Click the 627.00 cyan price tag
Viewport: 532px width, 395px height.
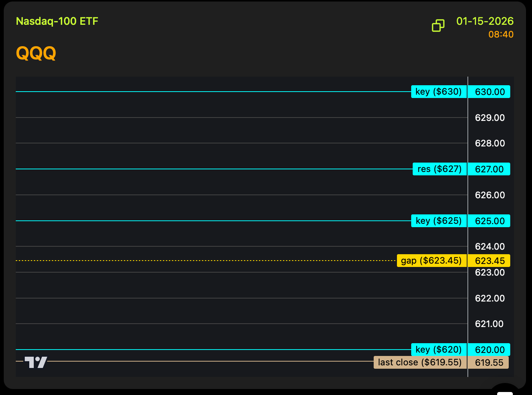click(x=489, y=169)
